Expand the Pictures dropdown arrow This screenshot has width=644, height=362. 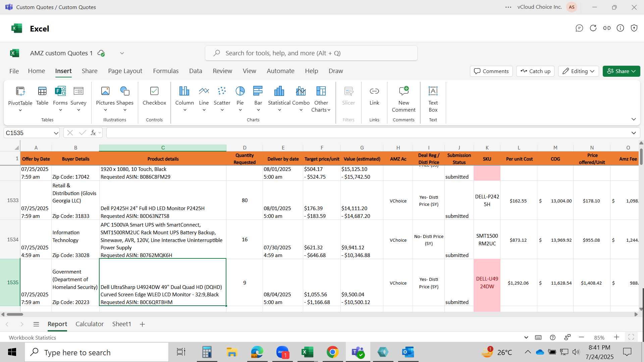point(105,110)
